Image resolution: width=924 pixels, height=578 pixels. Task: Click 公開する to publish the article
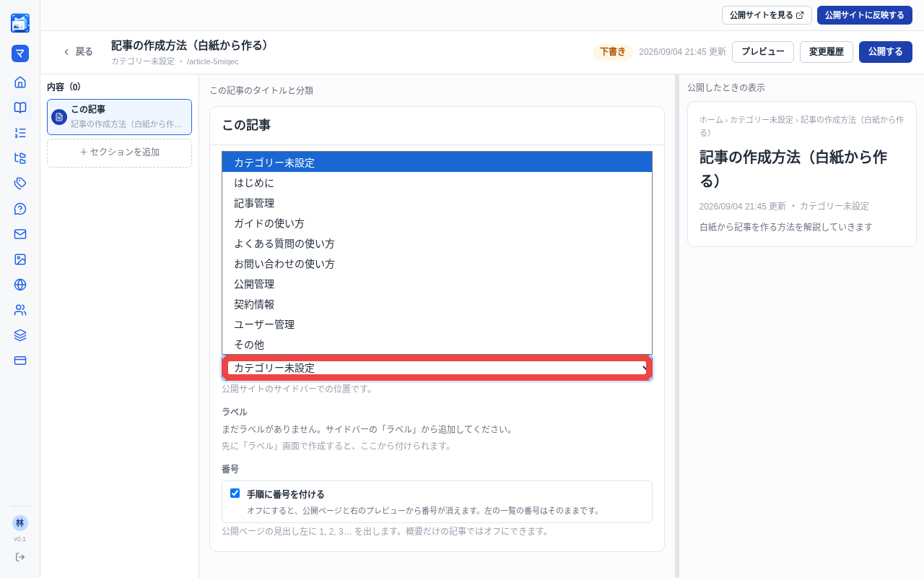886,52
